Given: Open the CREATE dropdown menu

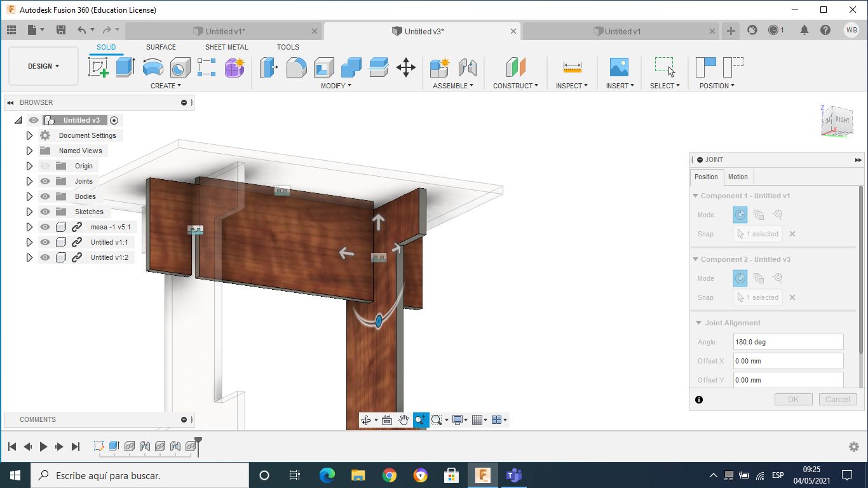Looking at the screenshot, I should point(166,86).
